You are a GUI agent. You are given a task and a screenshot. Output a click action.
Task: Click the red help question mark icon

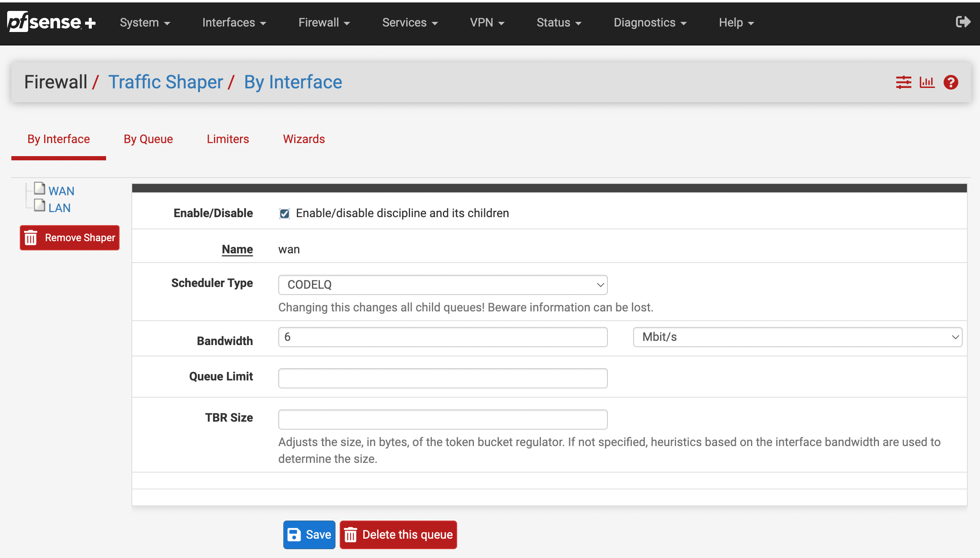pos(951,82)
